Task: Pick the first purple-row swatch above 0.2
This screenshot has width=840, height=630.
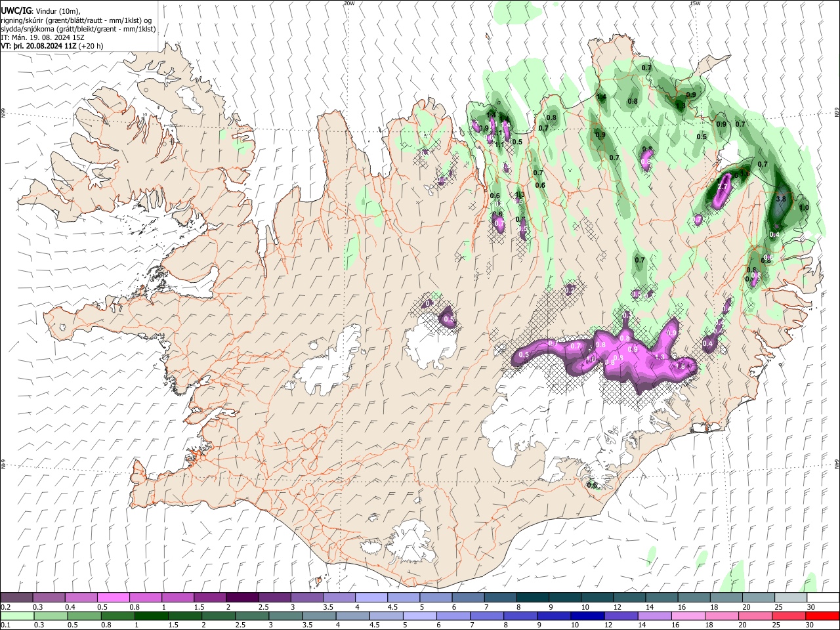Action: pyautogui.click(x=16, y=598)
